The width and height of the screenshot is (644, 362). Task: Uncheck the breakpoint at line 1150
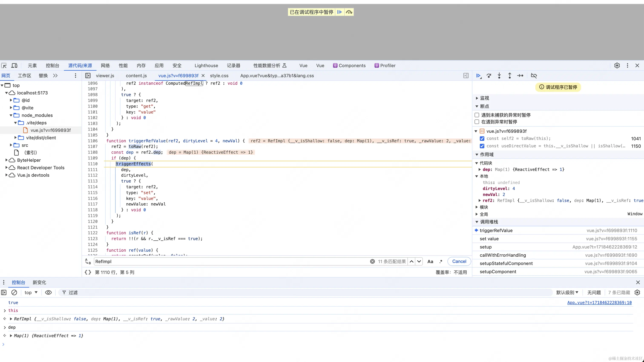coord(482,146)
